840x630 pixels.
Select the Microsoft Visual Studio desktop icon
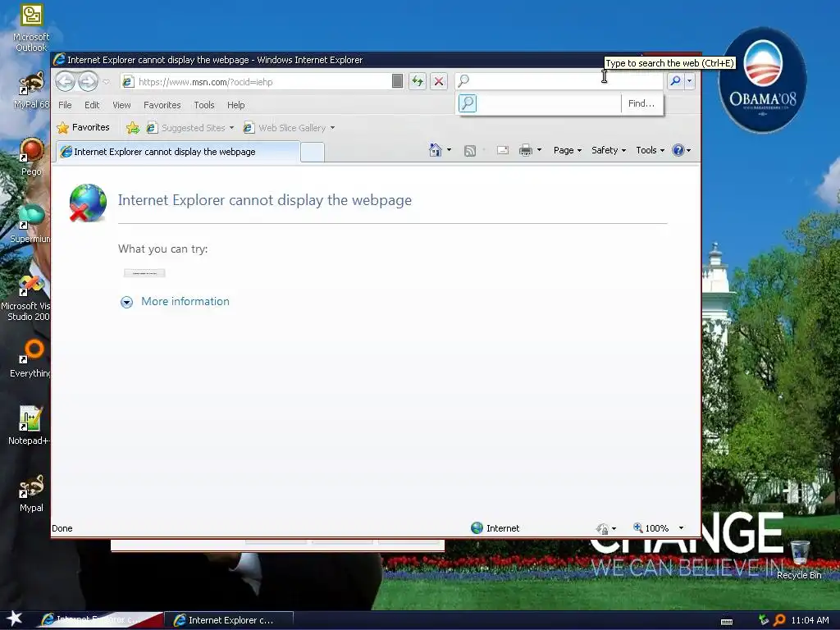pyautogui.click(x=27, y=297)
